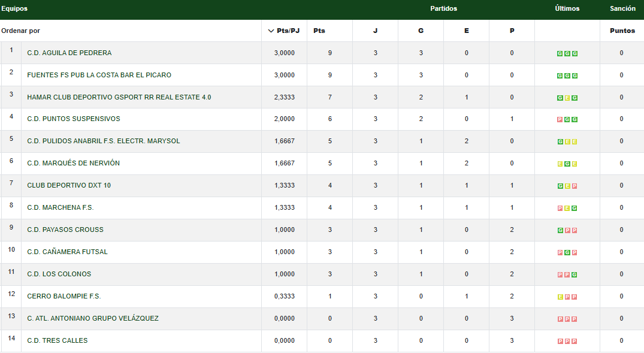
Task: Click the red P badge in C.D. PUNTOS SUSPENSIVOS row
Action: click(560, 120)
